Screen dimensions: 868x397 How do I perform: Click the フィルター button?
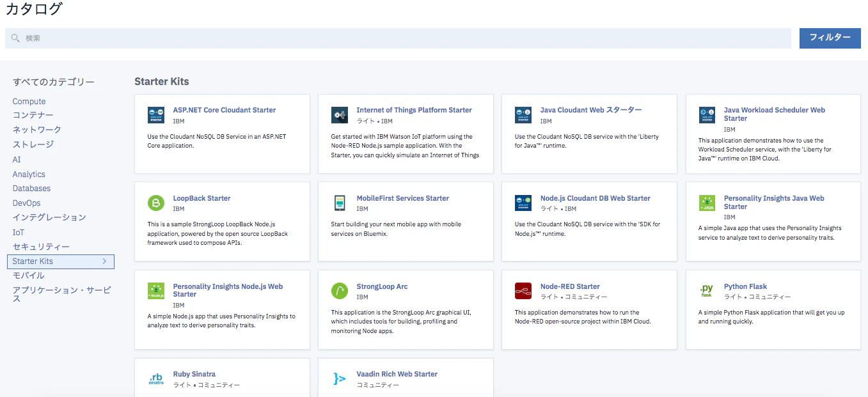coord(830,38)
